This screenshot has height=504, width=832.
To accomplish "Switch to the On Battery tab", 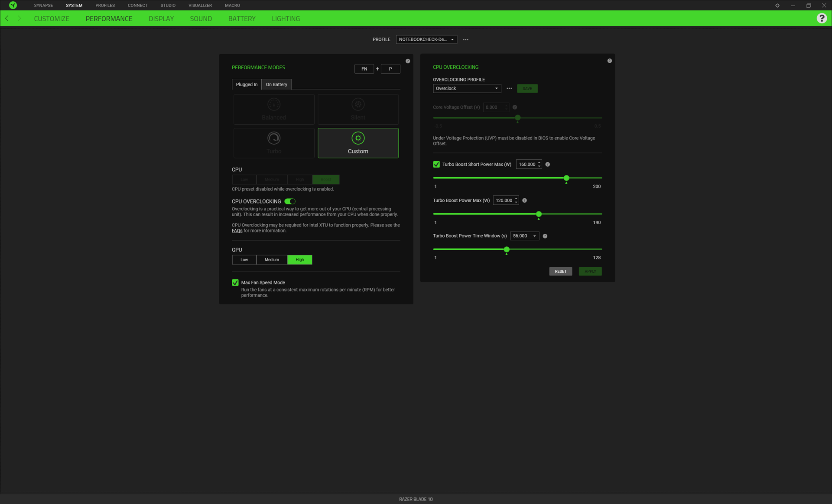I will (x=276, y=84).
